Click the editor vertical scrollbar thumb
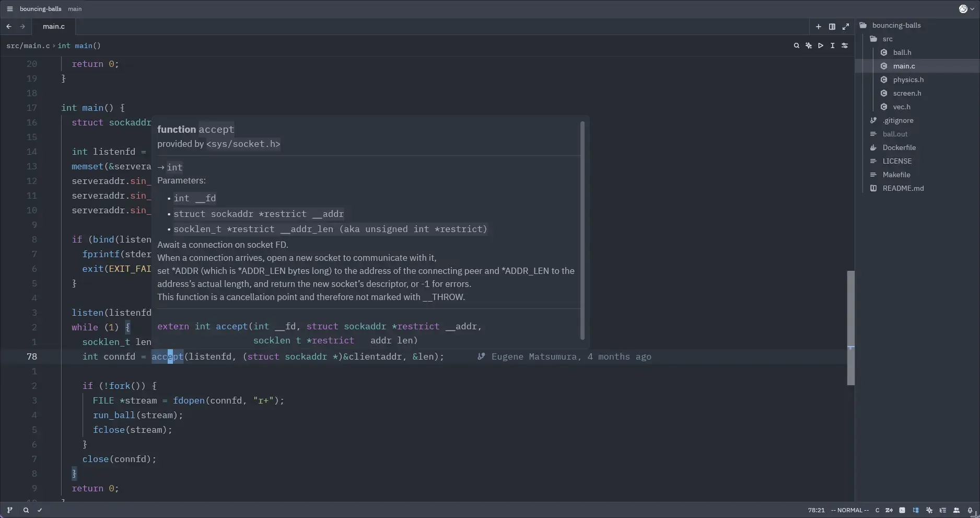The height and width of the screenshot is (518, 980). 850,328
